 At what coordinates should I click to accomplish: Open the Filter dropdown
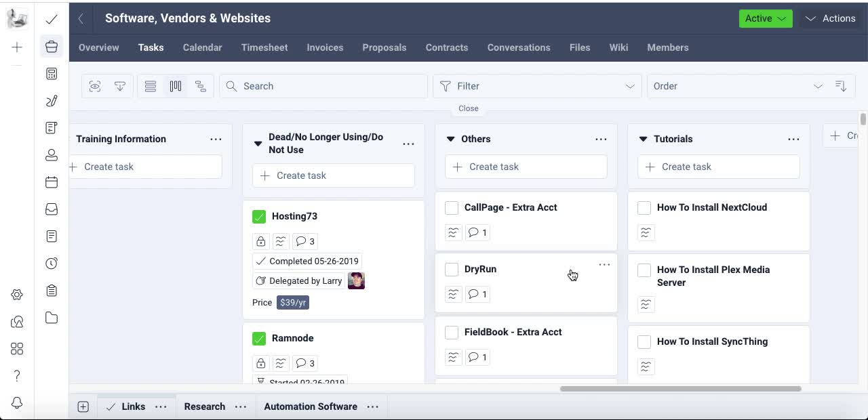pyautogui.click(x=536, y=86)
